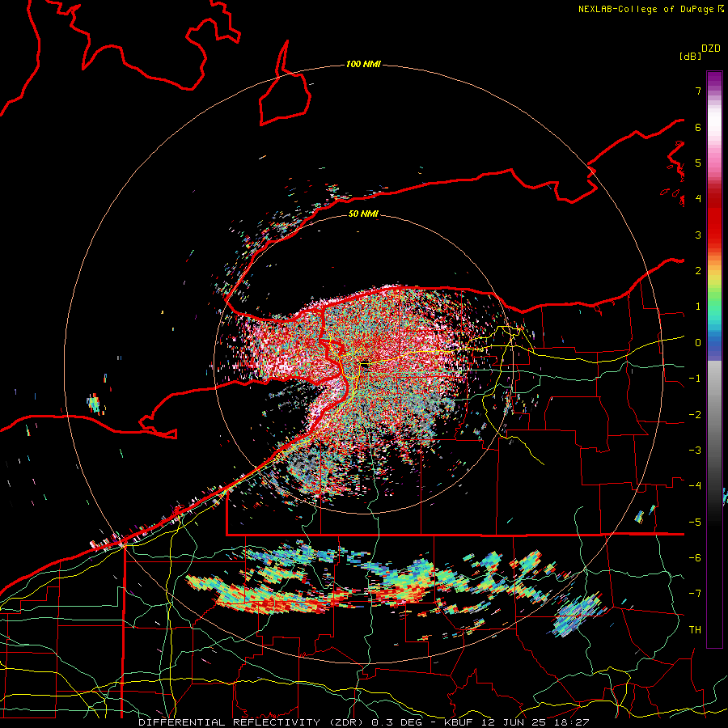This screenshot has height=728, width=728.
Task: Click the -4 value on the ZDR scale
Action: [695, 486]
